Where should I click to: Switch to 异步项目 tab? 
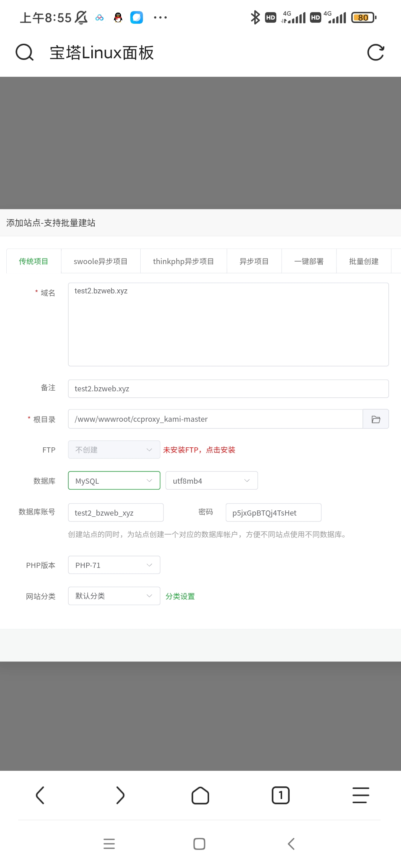tap(254, 261)
